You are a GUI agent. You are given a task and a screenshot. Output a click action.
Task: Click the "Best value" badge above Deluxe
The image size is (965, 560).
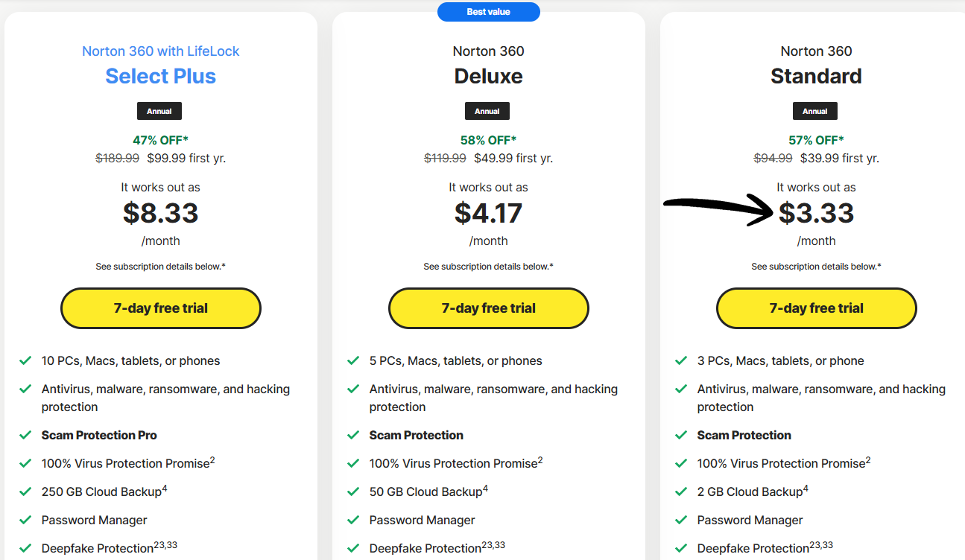click(488, 11)
